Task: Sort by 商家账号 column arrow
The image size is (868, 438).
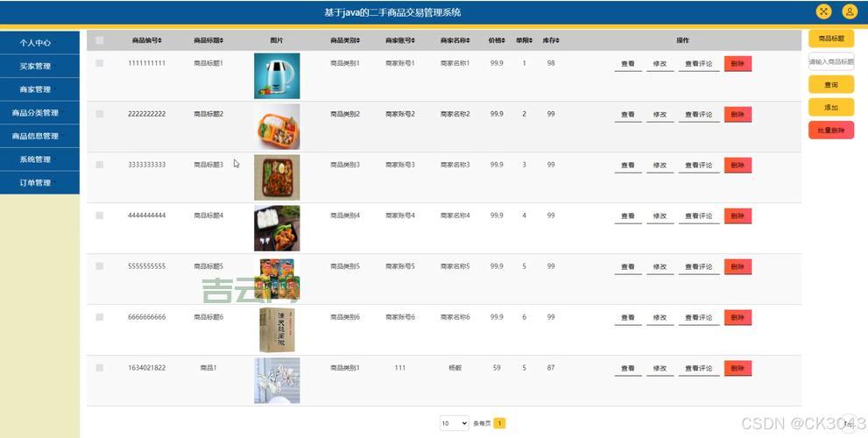Action: tap(413, 40)
